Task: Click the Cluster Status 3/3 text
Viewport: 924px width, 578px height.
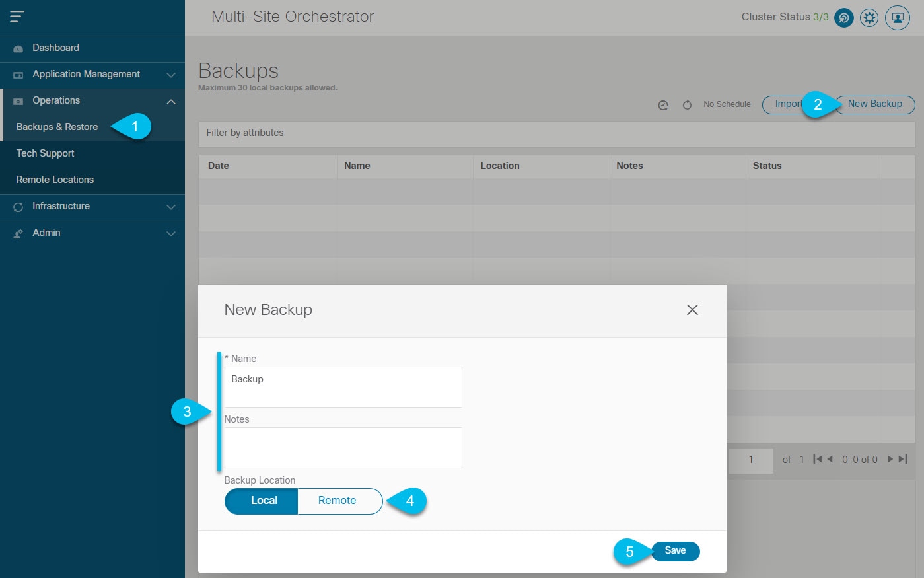Action: pyautogui.click(x=785, y=17)
